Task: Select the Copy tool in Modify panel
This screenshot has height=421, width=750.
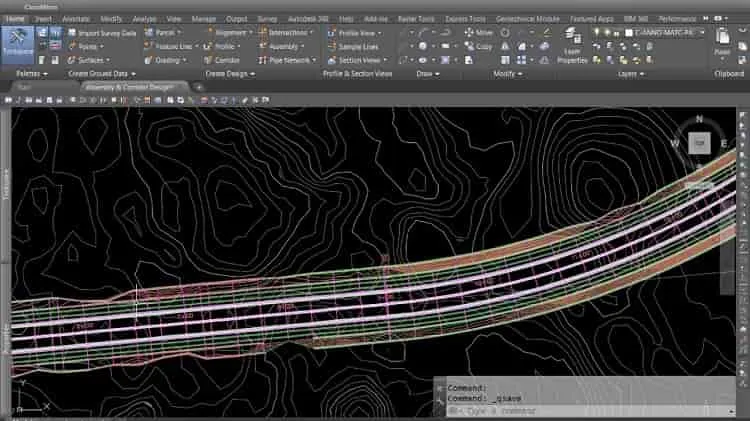Action: coord(478,46)
